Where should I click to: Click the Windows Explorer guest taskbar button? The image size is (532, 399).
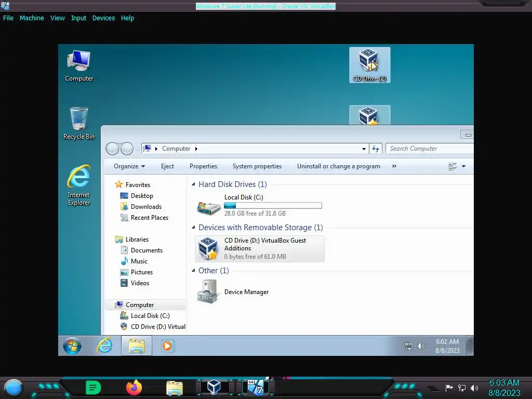pos(137,345)
